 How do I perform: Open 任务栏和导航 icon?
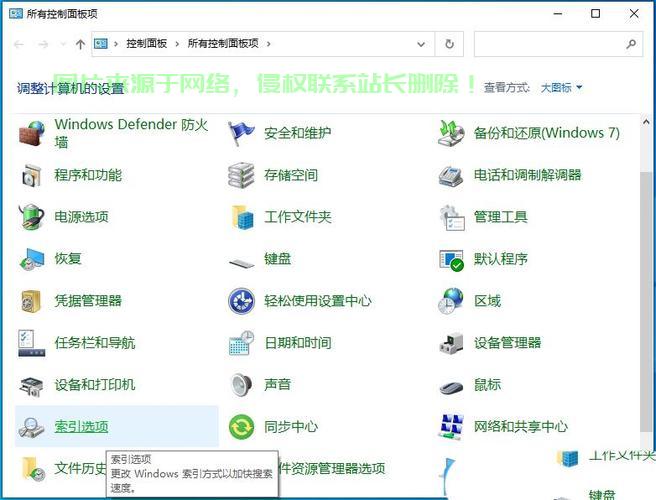click(x=31, y=343)
